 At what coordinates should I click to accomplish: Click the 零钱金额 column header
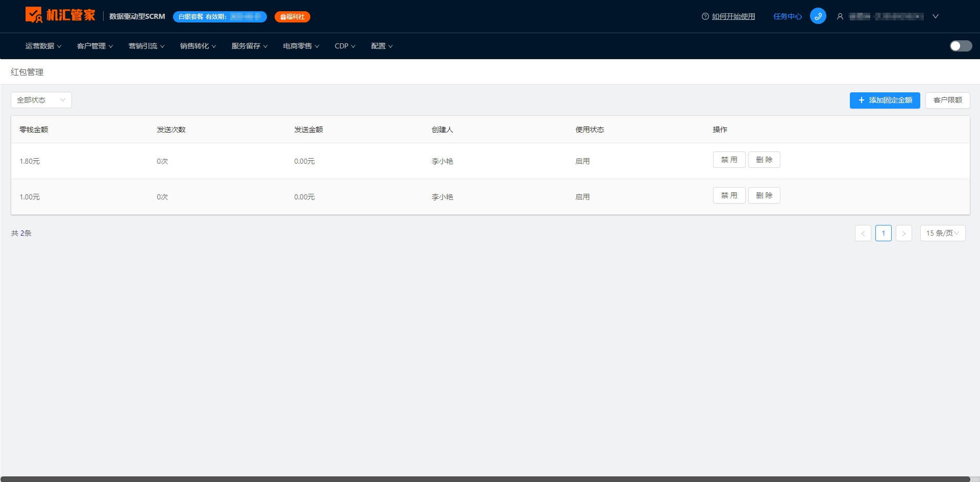[34, 130]
